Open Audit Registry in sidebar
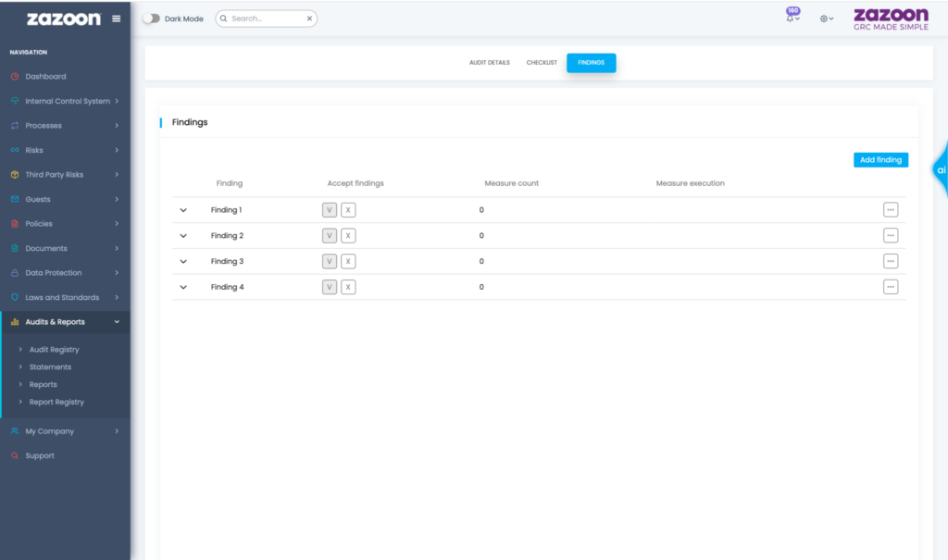Screen dimensions: 948x560 [55, 350]
